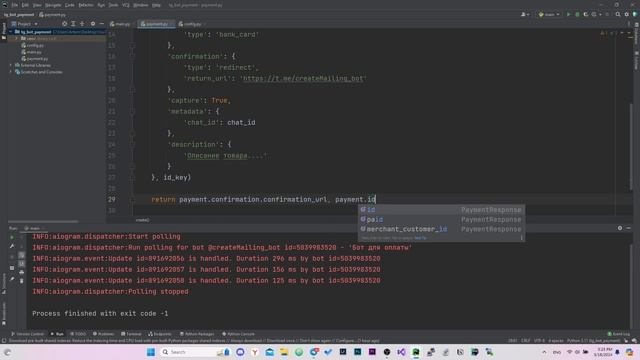Rerun main with green arrow in Run panel
Screen dimensions: 640x360
(12, 237)
